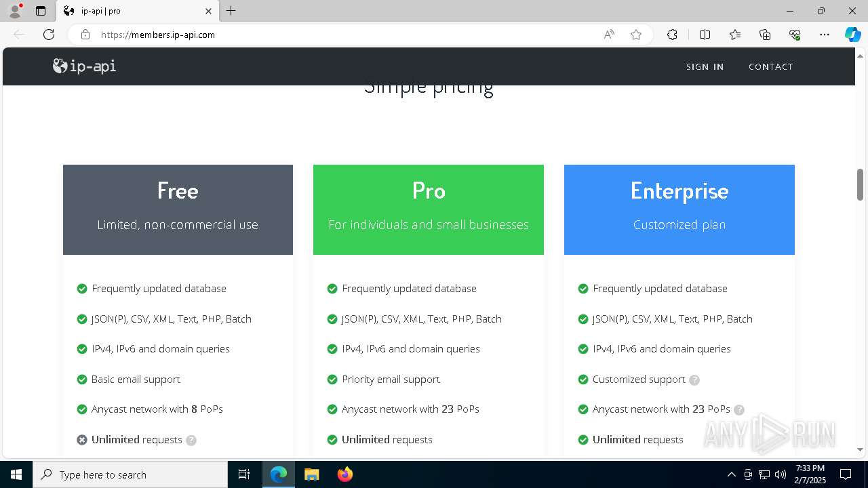Open the Copilot sidebar icon
This screenshot has height=488, width=868.
852,35
